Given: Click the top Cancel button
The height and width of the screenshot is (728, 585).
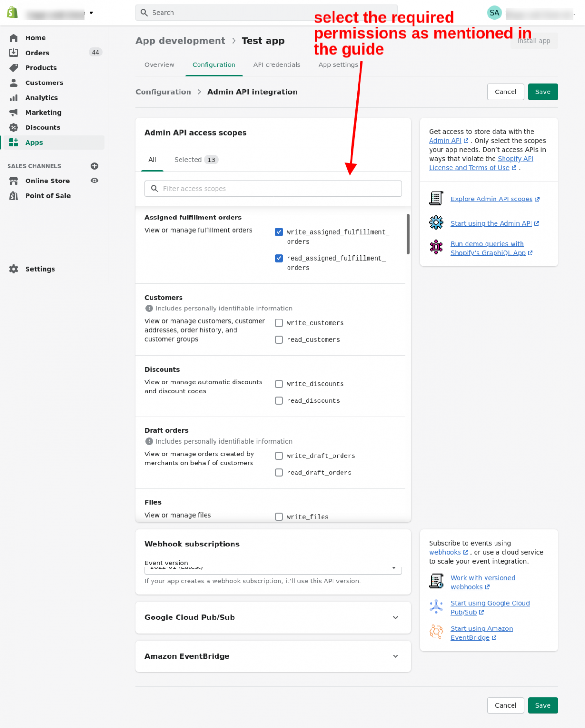Looking at the screenshot, I should click(505, 92).
